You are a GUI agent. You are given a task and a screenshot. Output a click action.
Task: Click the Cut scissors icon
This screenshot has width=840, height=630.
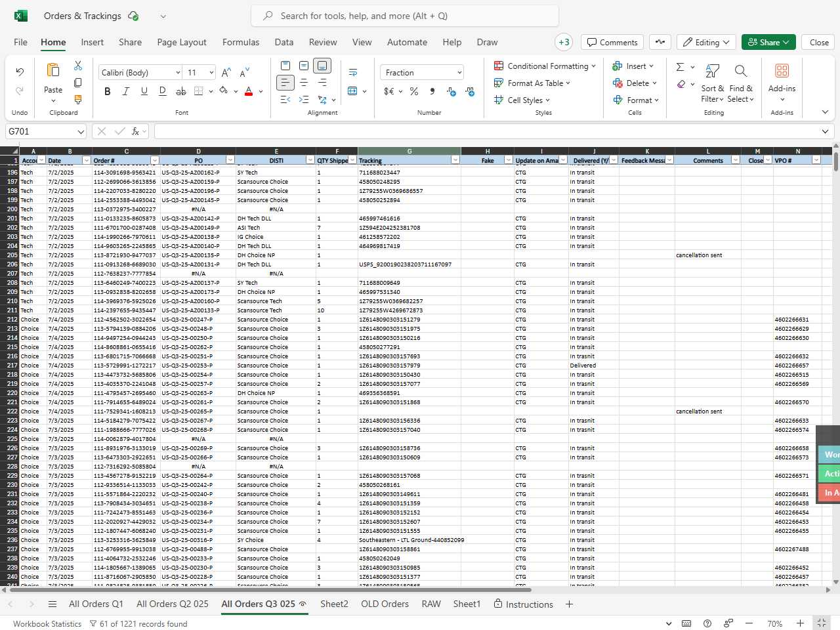[78, 66]
